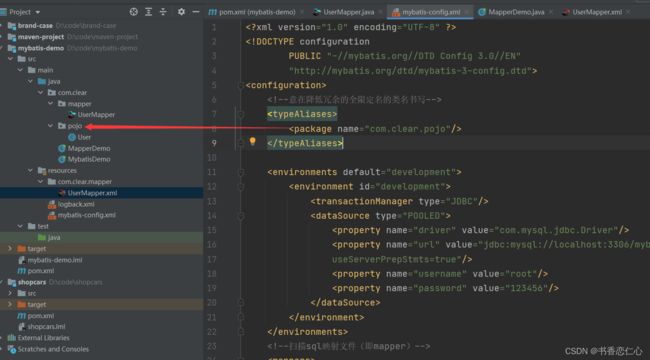Screen dimensions: 650x360
Task: Open logback.xml in the project tree
Action: click(x=76, y=204)
